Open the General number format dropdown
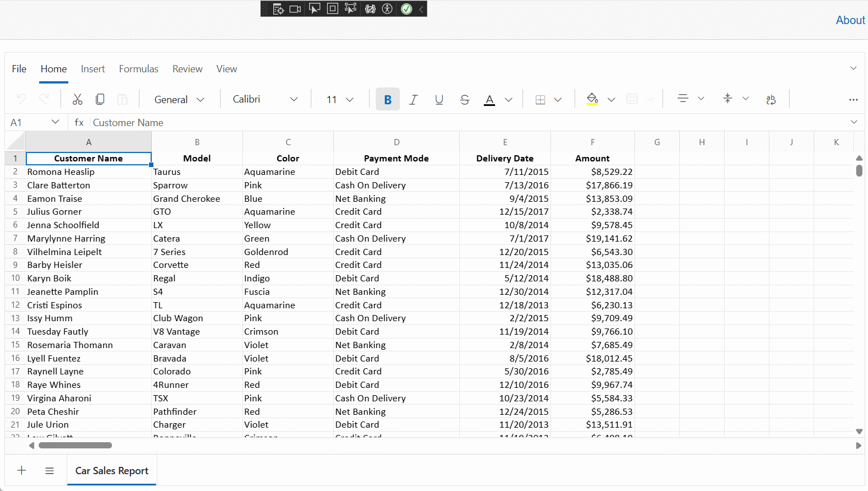Image resolution: width=868 pixels, height=491 pixels. [179, 99]
